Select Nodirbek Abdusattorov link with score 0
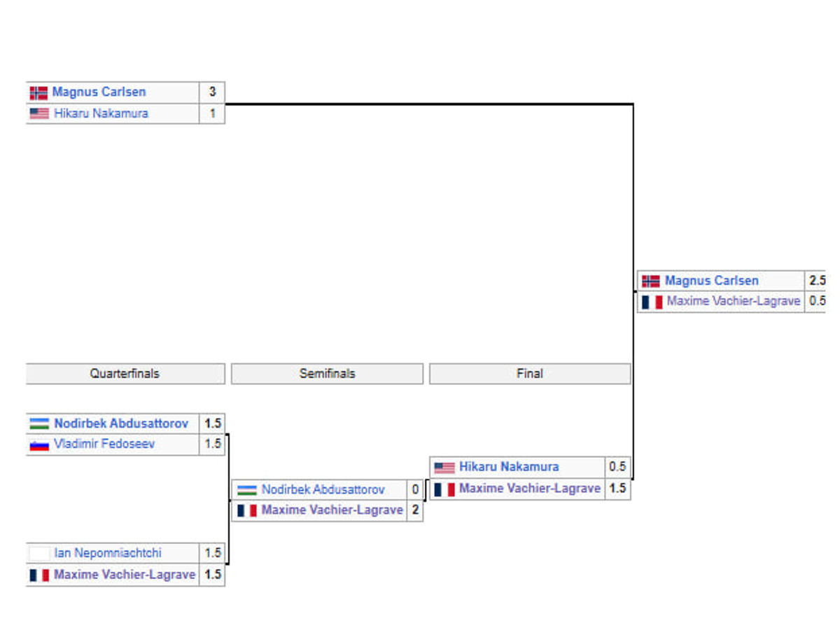Viewport: 840px width, 623px height. click(323, 489)
